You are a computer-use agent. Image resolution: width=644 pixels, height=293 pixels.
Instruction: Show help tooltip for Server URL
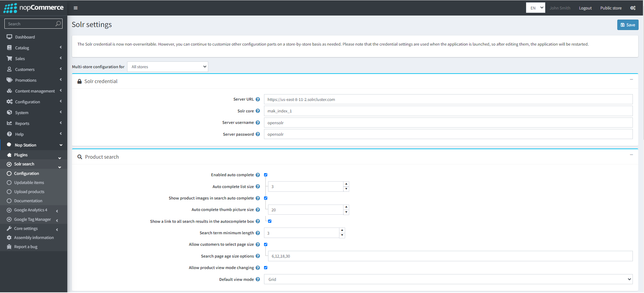[x=258, y=99]
